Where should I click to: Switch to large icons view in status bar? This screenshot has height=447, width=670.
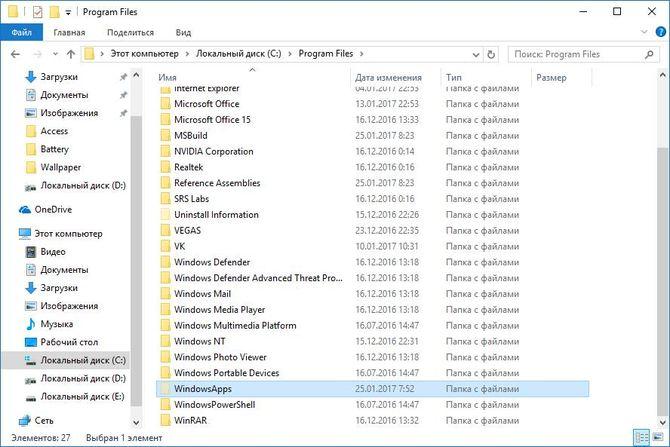tap(658, 438)
